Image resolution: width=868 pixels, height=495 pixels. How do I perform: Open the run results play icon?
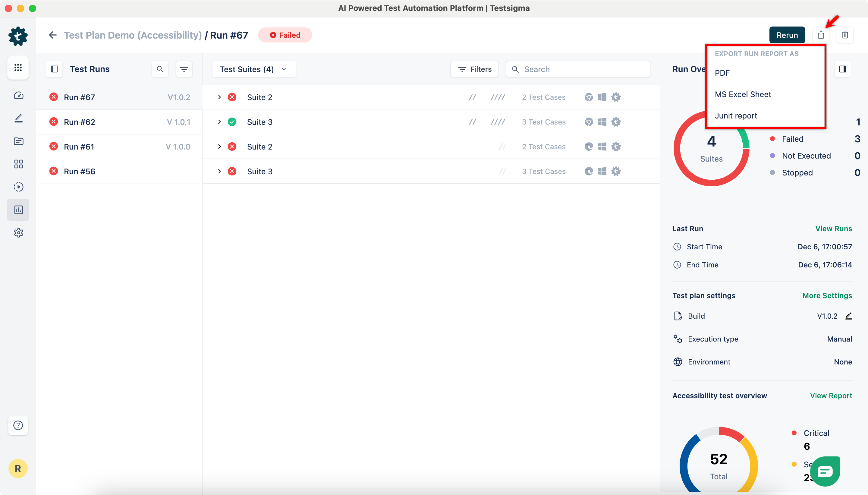point(18,187)
